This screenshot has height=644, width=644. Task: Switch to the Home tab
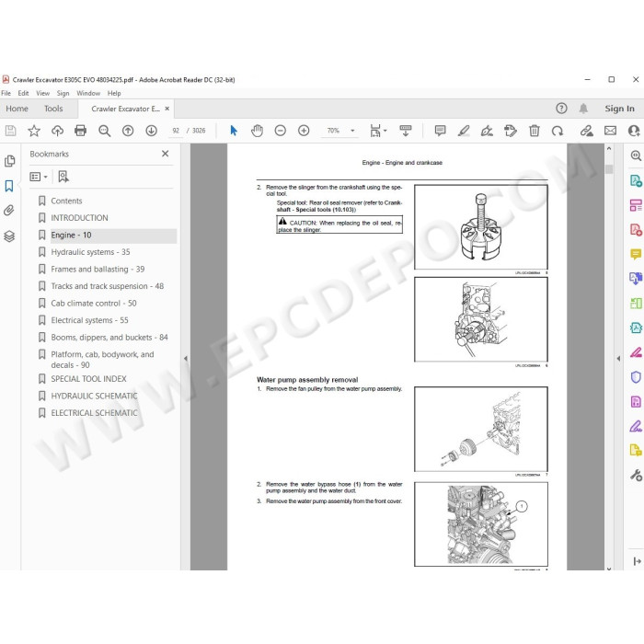tap(17, 109)
